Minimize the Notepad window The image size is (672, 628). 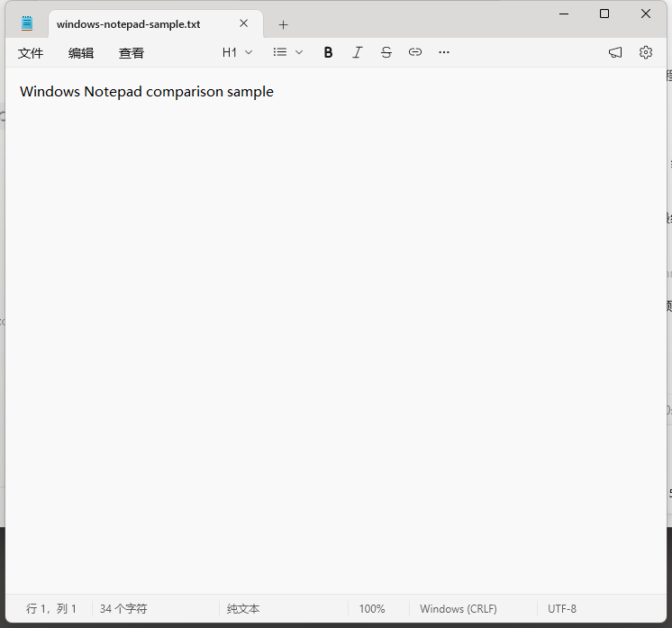coord(564,14)
